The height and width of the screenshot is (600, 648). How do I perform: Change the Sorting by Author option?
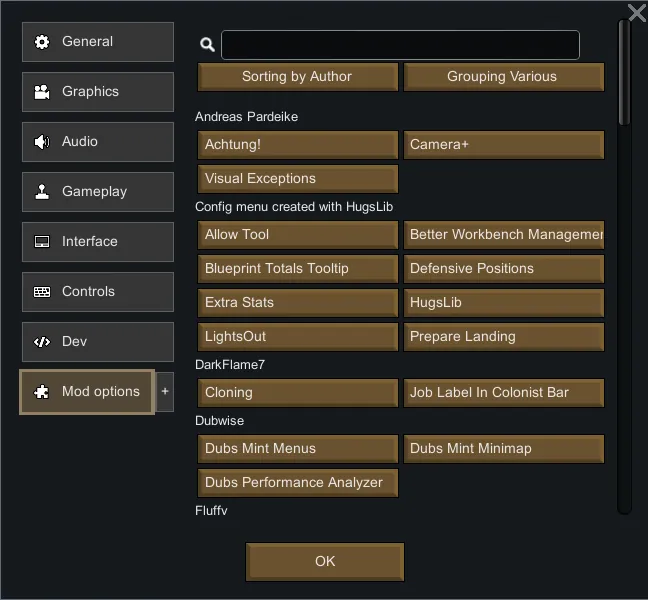(298, 77)
